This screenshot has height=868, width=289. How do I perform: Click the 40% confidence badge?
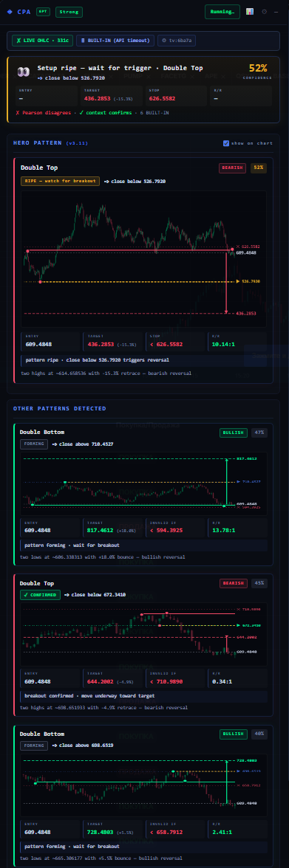(259, 734)
